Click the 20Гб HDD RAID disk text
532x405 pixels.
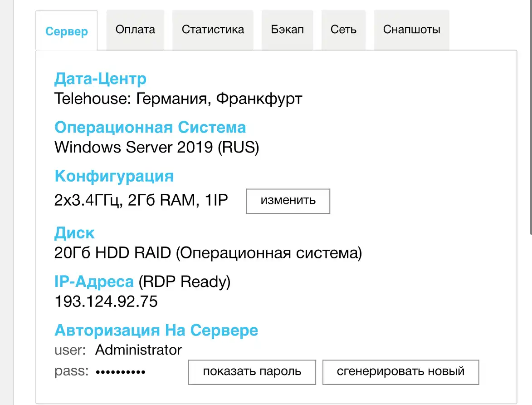[x=208, y=253]
